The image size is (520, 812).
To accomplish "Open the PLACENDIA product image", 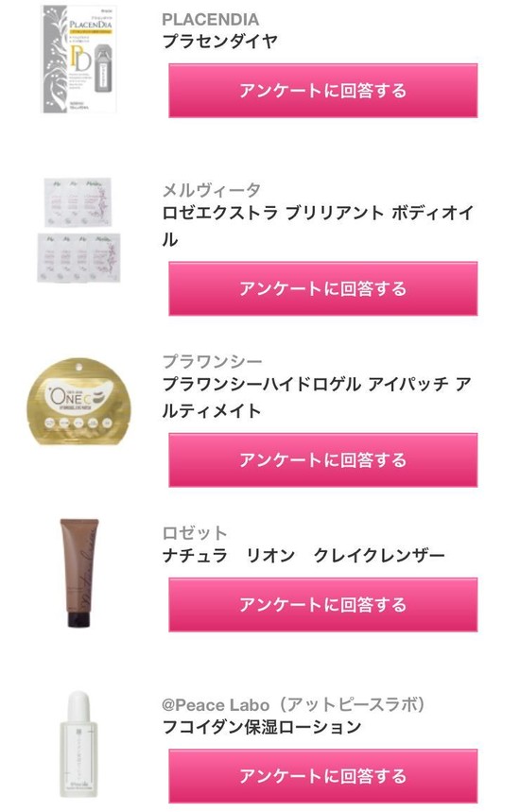I will (79, 59).
